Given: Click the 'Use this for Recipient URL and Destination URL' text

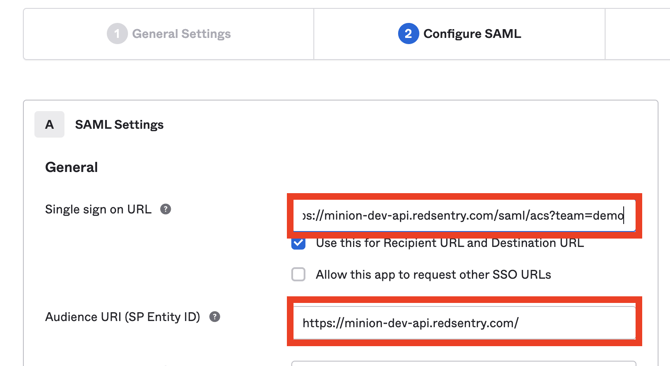Looking at the screenshot, I should point(450,243).
